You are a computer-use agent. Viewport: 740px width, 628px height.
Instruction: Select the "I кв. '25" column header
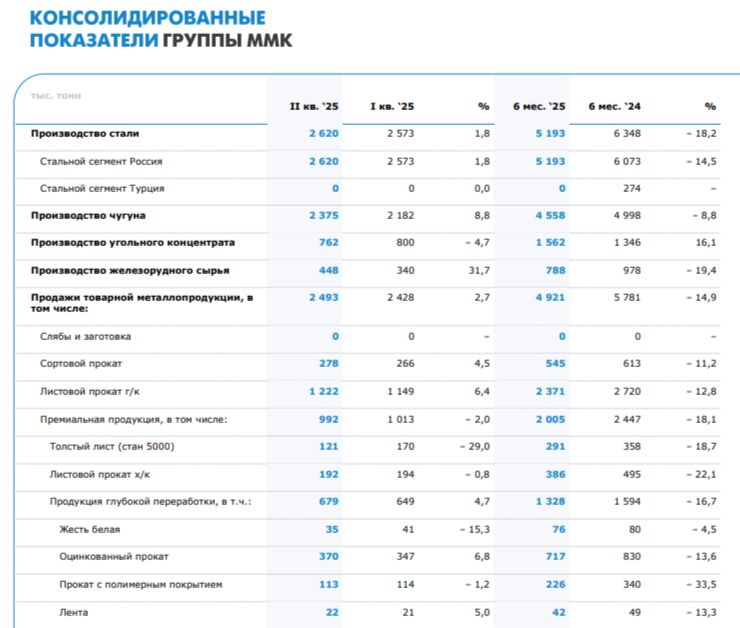pyautogui.click(x=391, y=106)
